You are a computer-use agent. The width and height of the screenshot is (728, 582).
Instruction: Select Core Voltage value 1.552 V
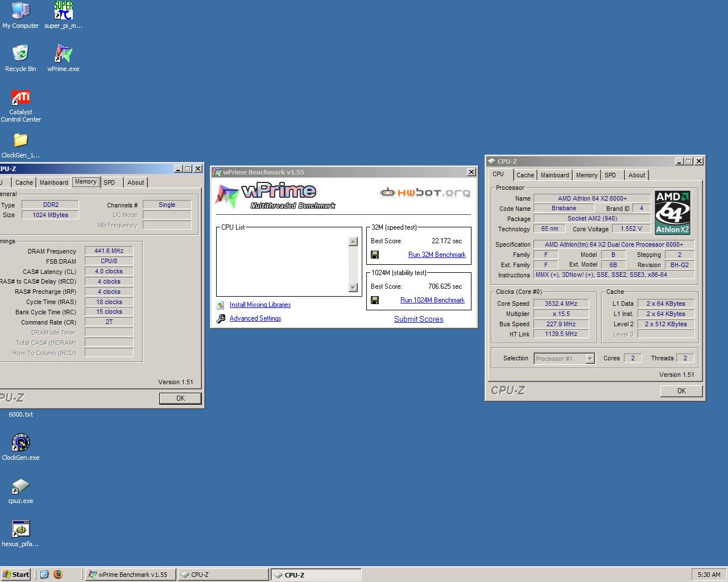click(631, 229)
